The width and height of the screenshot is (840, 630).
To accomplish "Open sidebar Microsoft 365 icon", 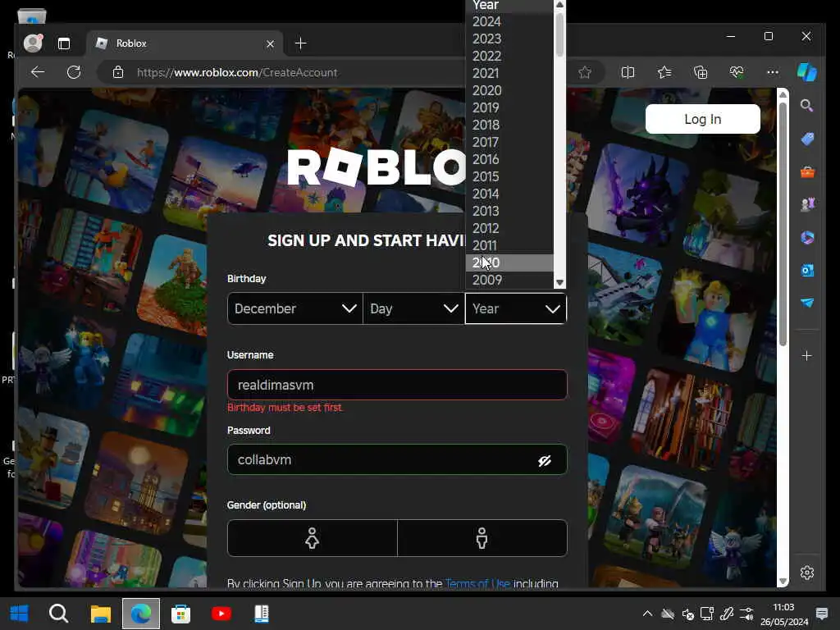I will pyautogui.click(x=807, y=237).
